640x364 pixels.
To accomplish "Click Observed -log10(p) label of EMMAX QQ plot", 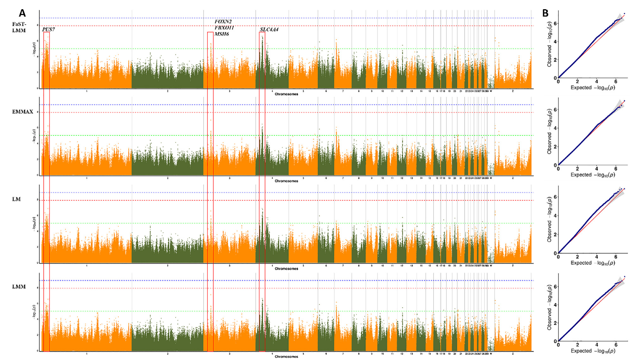I will (549, 132).
